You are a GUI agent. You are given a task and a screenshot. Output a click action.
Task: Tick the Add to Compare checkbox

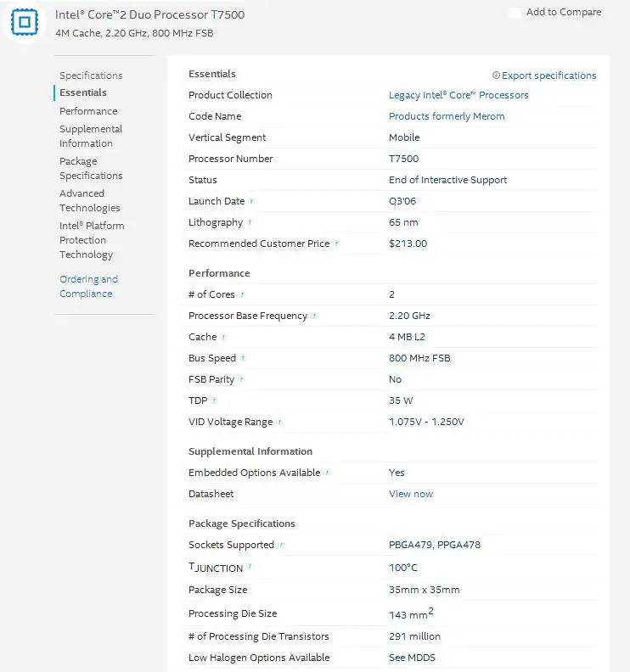(x=515, y=13)
